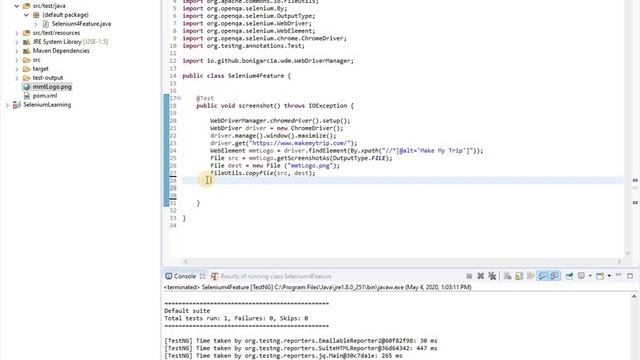Click the editor horizontal scrollbar right arrow

(x=619, y=262)
